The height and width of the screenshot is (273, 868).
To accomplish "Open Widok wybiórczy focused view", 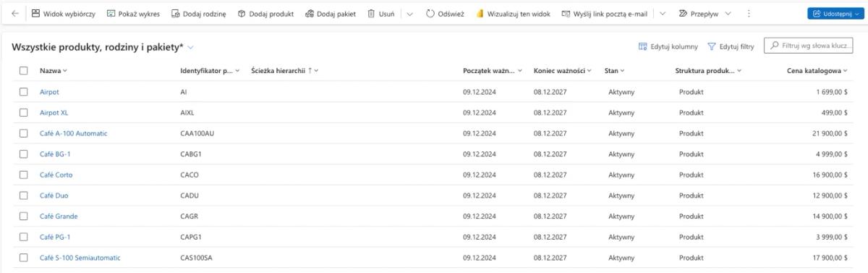I will coord(63,14).
